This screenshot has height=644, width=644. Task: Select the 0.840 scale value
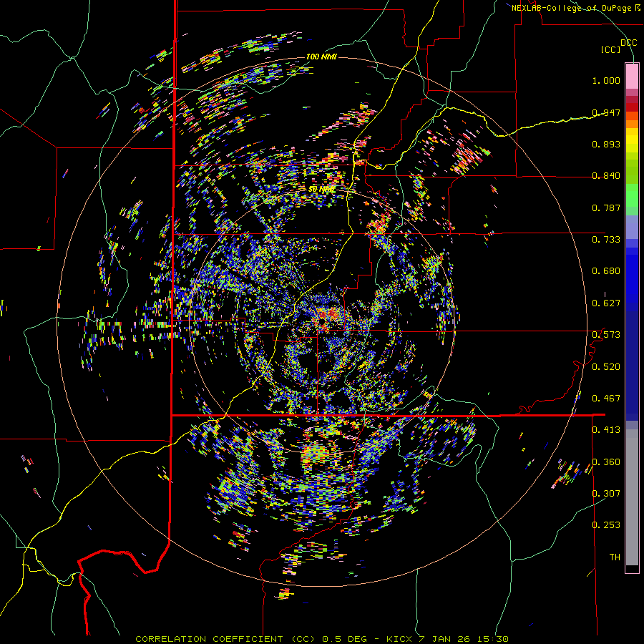(x=606, y=176)
